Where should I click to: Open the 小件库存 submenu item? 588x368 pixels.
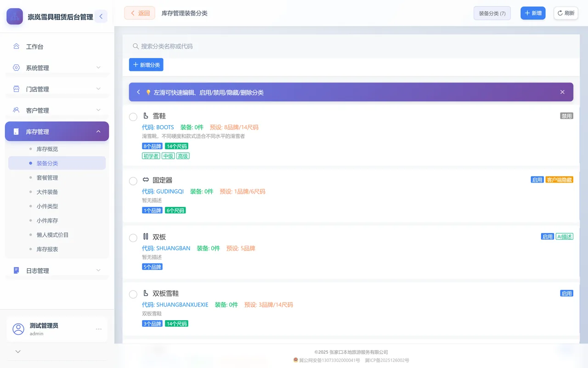click(x=57, y=220)
